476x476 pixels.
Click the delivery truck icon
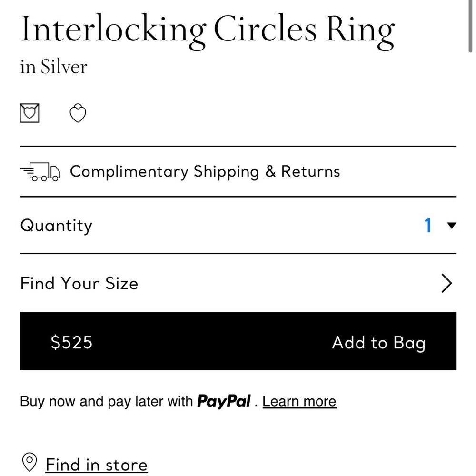tap(40, 172)
